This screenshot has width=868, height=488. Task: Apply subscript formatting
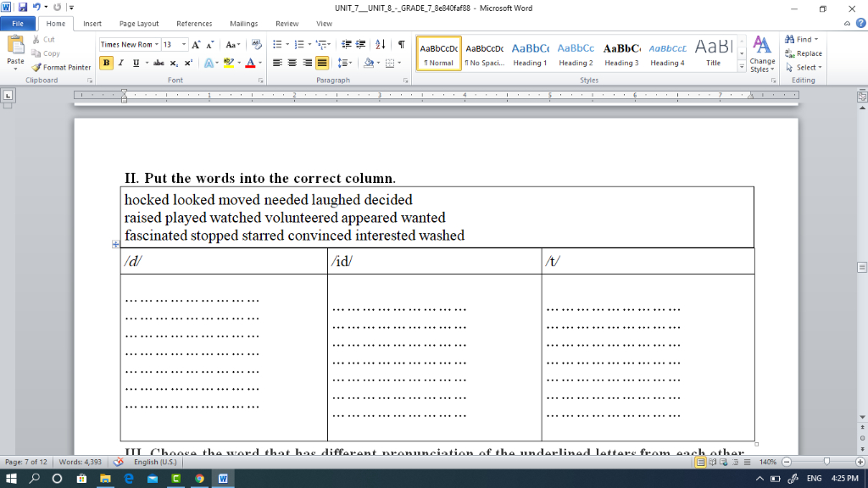click(x=174, y=63)
